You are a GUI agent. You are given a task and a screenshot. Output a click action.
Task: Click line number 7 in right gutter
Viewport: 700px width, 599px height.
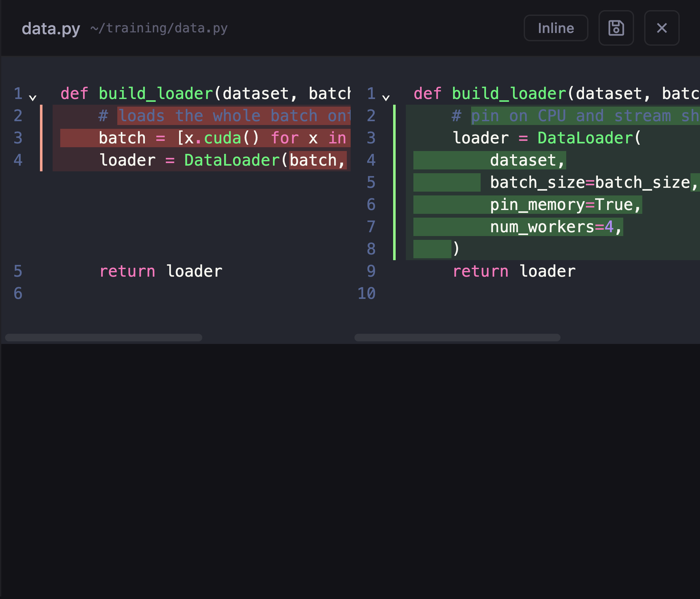click(371, 227)
